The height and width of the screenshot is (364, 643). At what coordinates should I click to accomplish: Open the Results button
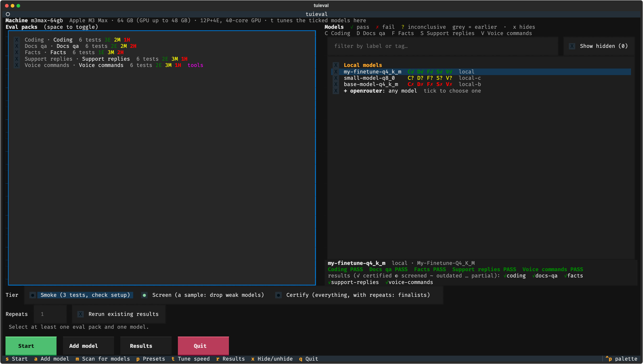click(x=146, y=346)
